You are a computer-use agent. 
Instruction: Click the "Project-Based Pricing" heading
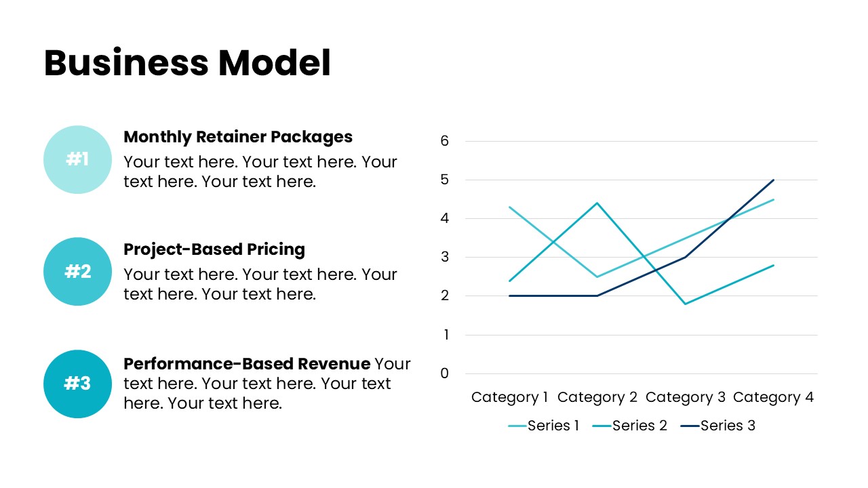coord(214,249)
